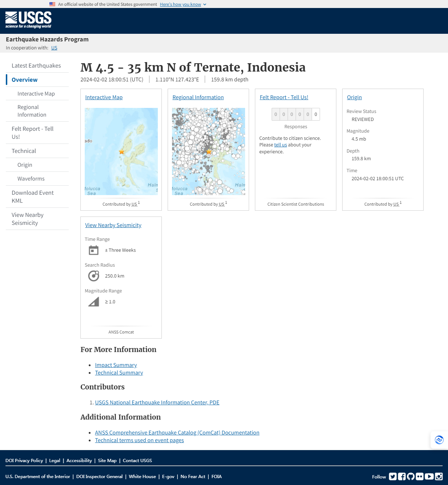Click "250.0 km" search radius value
The image size is (448, 485).
coord(115,276)
